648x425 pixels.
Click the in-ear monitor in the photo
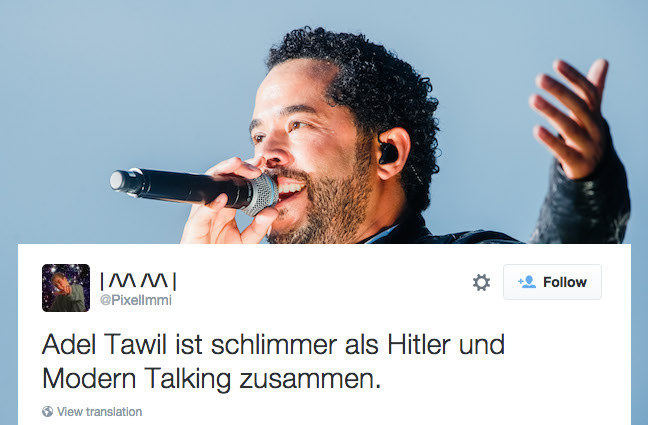click(388, 152)
